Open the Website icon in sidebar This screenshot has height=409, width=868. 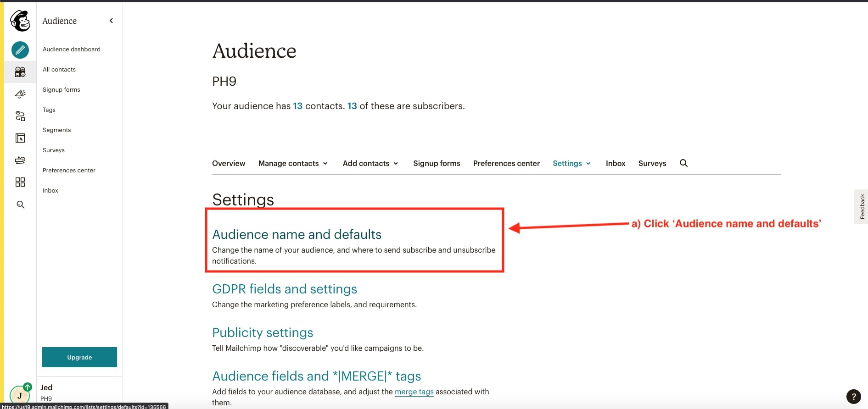pyautogui.click(x=20, y=138)
